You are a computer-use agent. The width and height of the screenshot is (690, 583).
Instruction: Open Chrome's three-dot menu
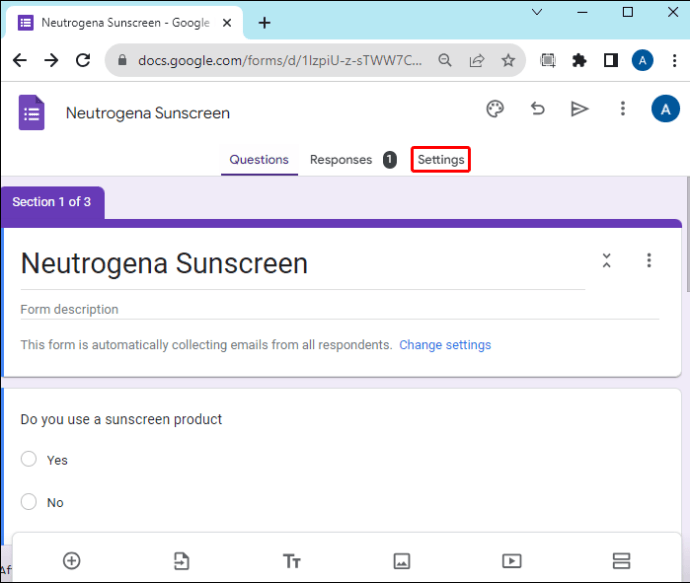[x=674, y=60]
